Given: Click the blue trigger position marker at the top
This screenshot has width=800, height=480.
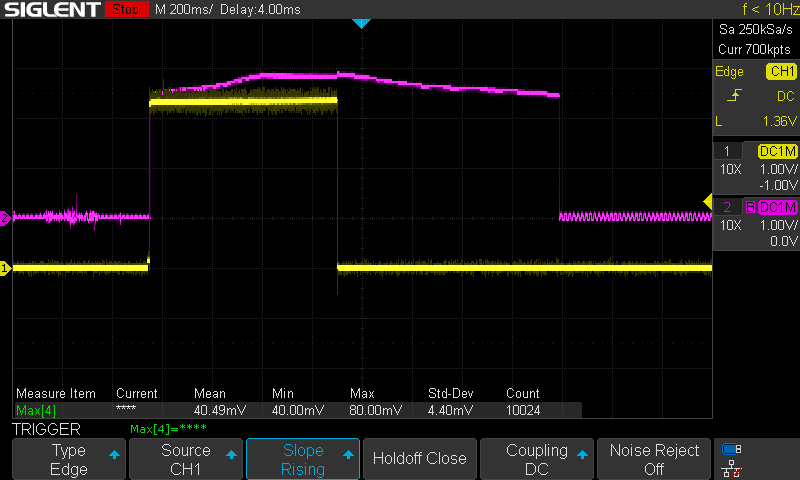Looking at the screenshot, I should pos(361,23).
